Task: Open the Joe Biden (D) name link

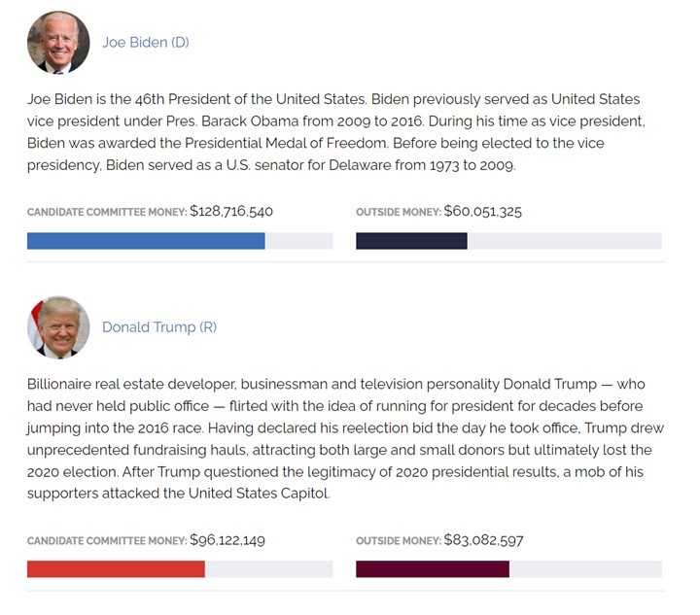Action: 146,43
